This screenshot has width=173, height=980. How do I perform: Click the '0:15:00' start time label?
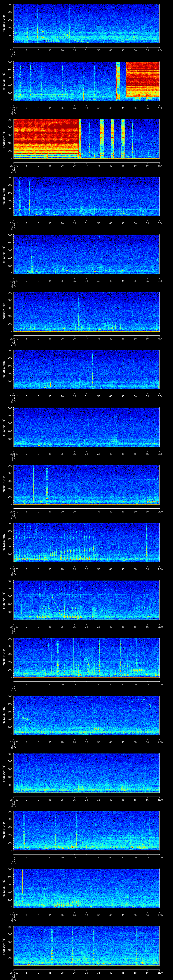(14, 857)
